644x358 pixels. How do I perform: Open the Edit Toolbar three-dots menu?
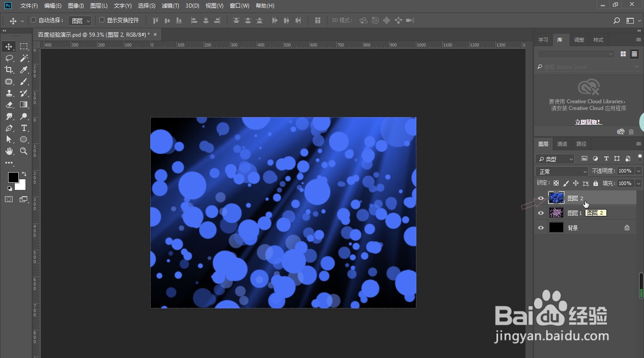click(x=9, y=163)
